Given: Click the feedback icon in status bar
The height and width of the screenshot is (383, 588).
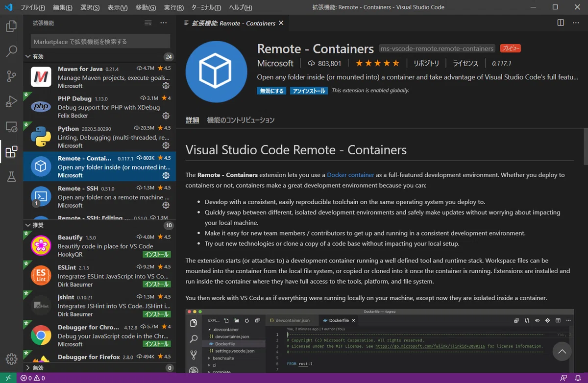Looking at the screenshot, I should (564, 378).
